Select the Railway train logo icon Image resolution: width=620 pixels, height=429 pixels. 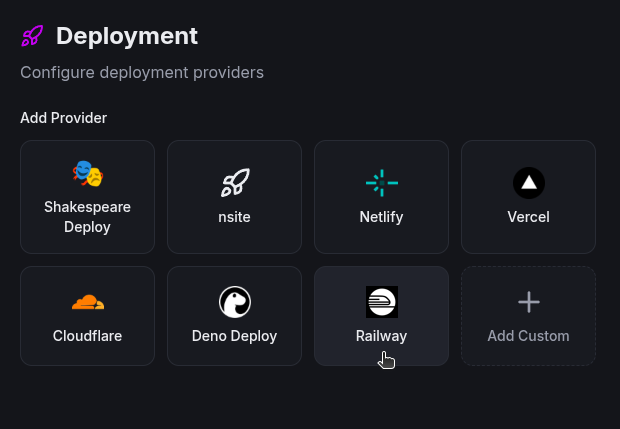tap(381, 302)
